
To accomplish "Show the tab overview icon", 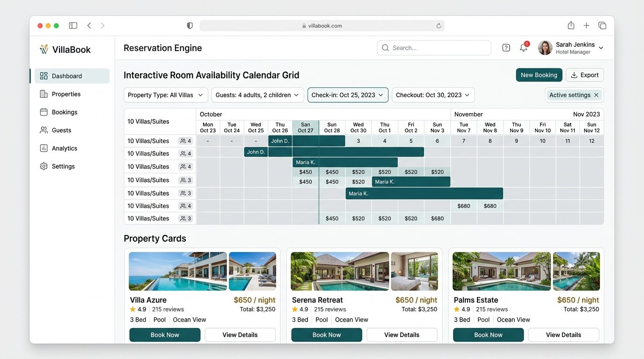I will (602, 26).
